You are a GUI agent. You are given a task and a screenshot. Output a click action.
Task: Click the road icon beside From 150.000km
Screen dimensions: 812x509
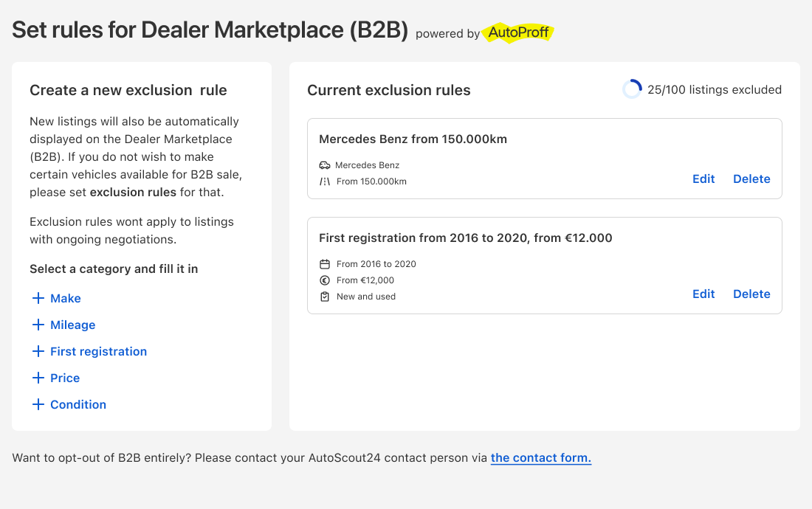pyautogui.click(x=325, y=181)
